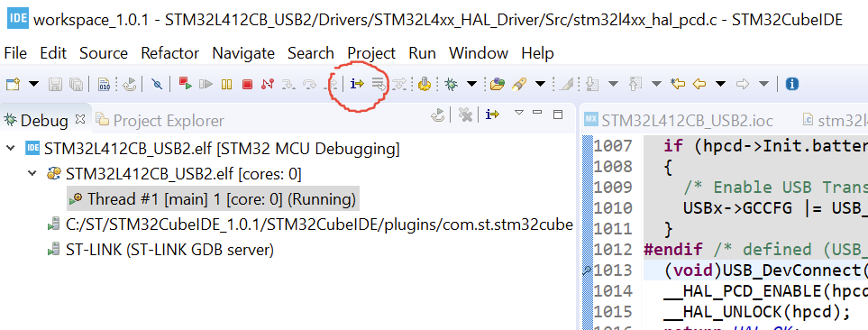Click the Next Annotation icon
This screenshot has height=330, width=868.
tap(592, 84)
